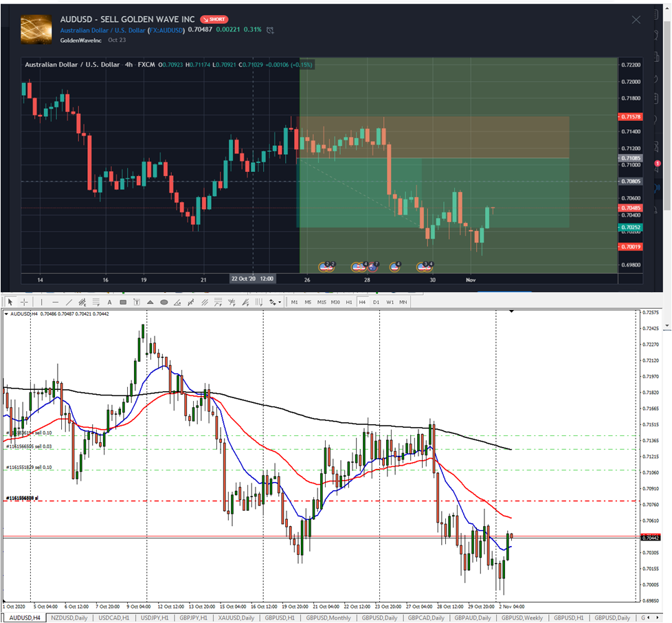The width and height of the screenshot is (672, 623).
Task: Select the crosshair tool
Action: point(25,302)
